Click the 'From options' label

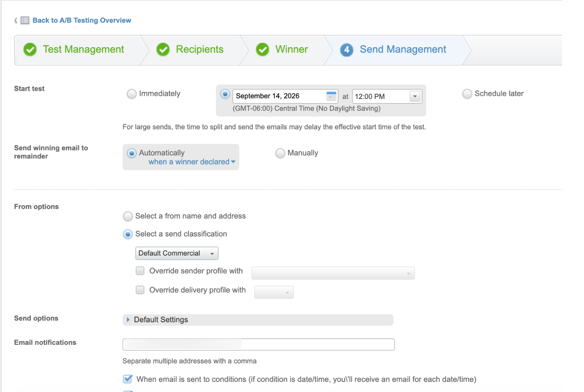coord(36,206)
